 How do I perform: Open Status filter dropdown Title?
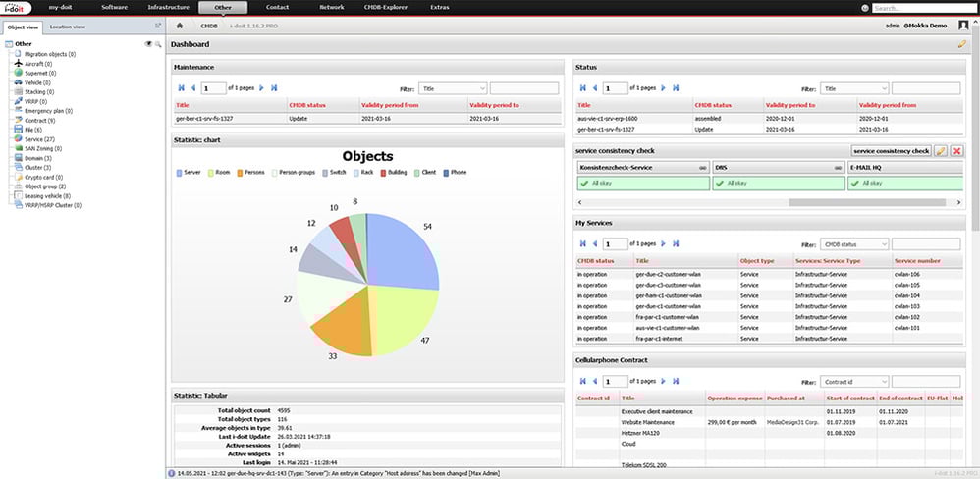854,88
